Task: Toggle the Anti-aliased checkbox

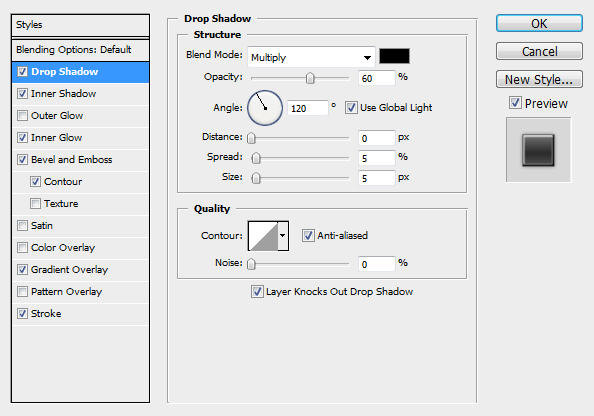Action: (308, 235)
